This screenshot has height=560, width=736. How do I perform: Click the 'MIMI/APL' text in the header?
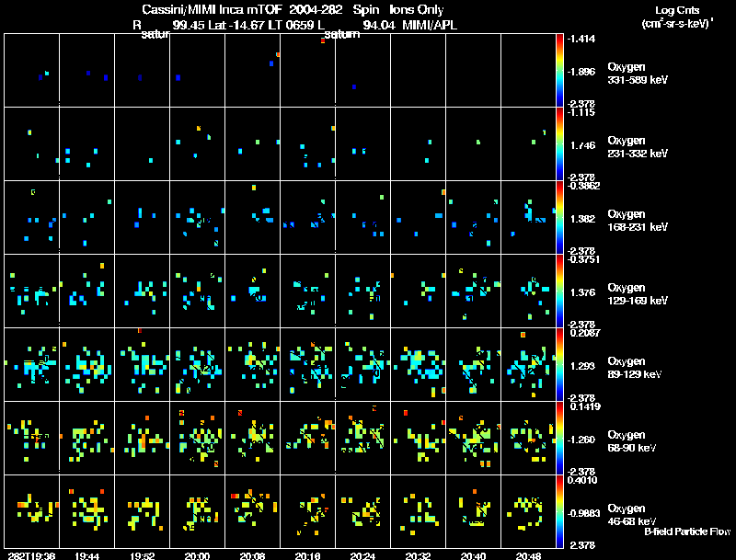tap(430, 25)
